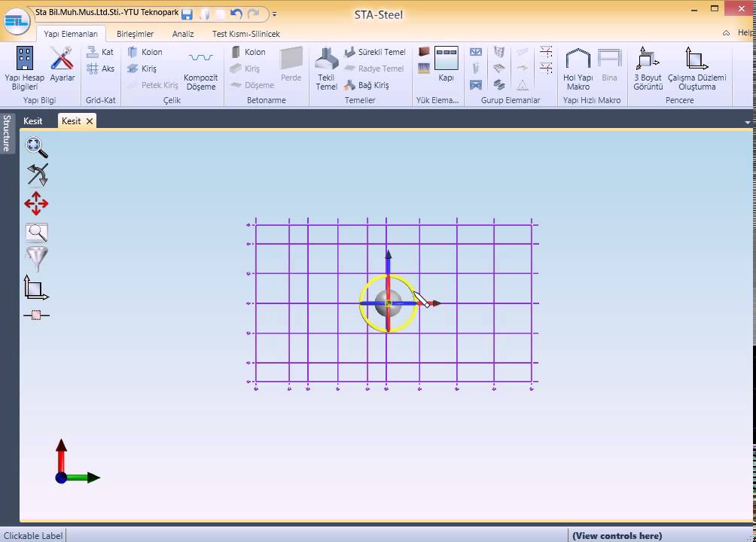This screenshot has height=542, width=756.
Task: Collapse the ribbon with the chevron
Action: pyautogui.click(x=726, y=33)
